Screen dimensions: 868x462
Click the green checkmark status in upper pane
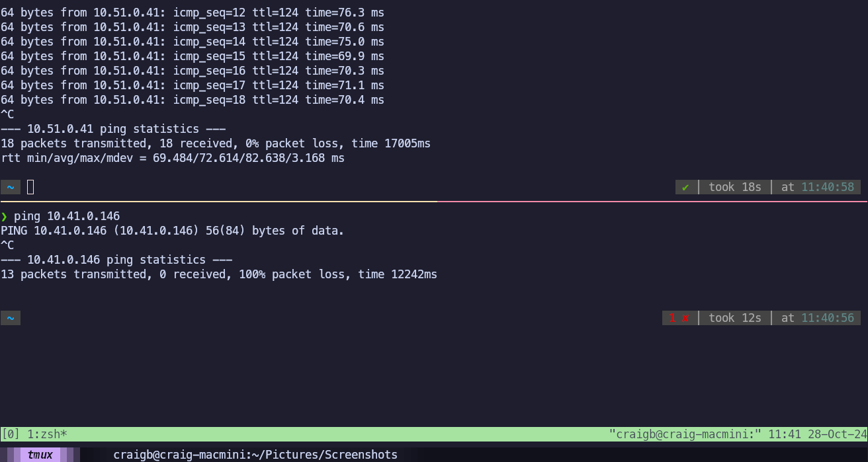(x=685, y=187)
